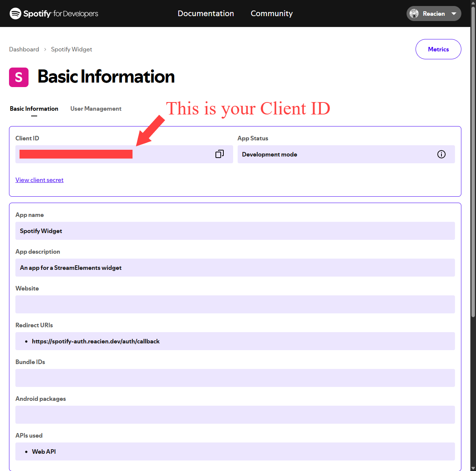The width and height of the screenshot is (476, 471).
Task: Copy the Client ID with copy icon
Action: (x=220, y=154)
